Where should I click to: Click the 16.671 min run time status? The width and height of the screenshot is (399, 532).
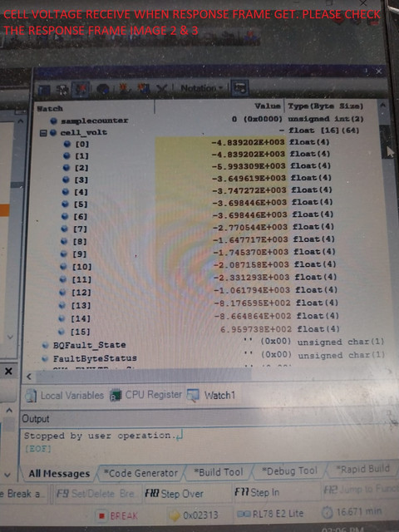352,511
